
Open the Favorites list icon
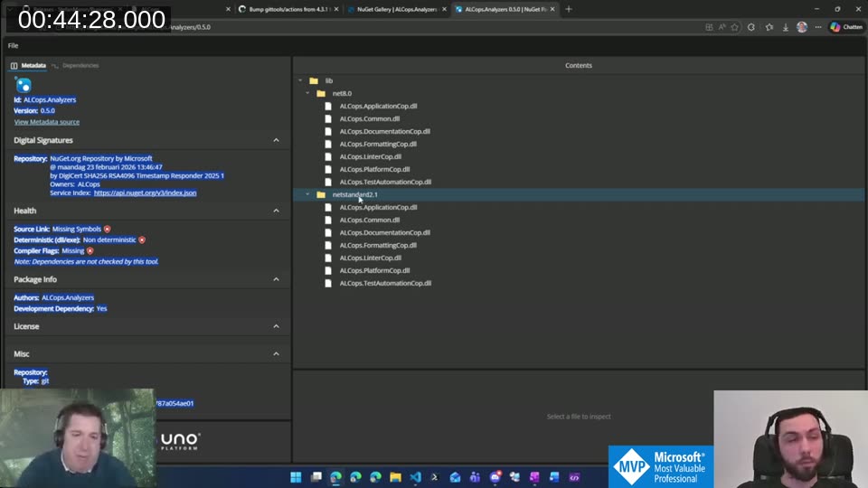click(x=769, y=27)
